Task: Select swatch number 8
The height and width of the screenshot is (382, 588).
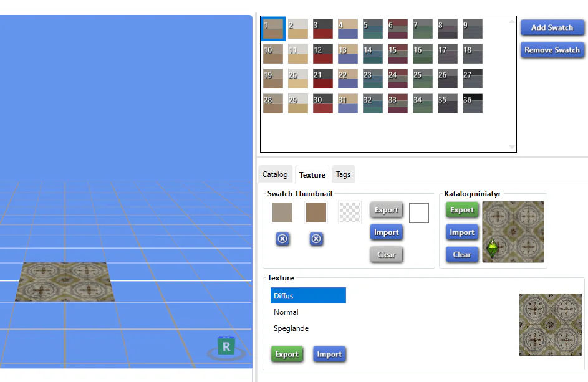Action: tap(447, 29)
